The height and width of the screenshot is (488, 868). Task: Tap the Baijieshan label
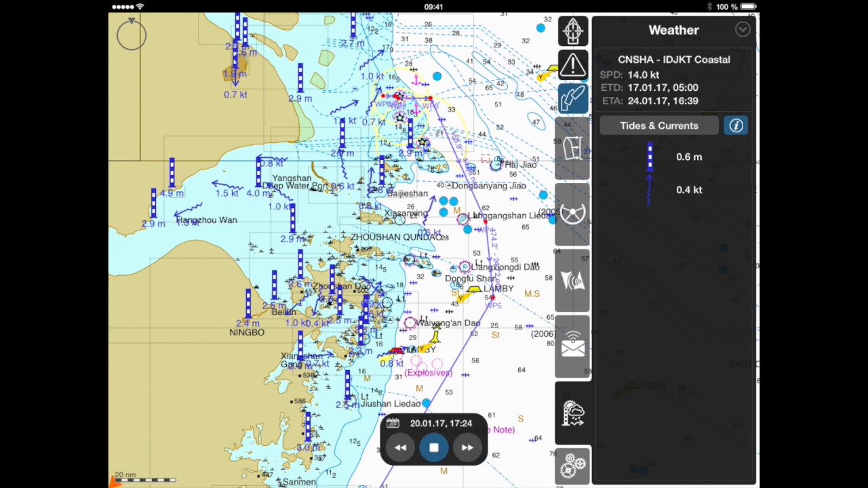408,194
